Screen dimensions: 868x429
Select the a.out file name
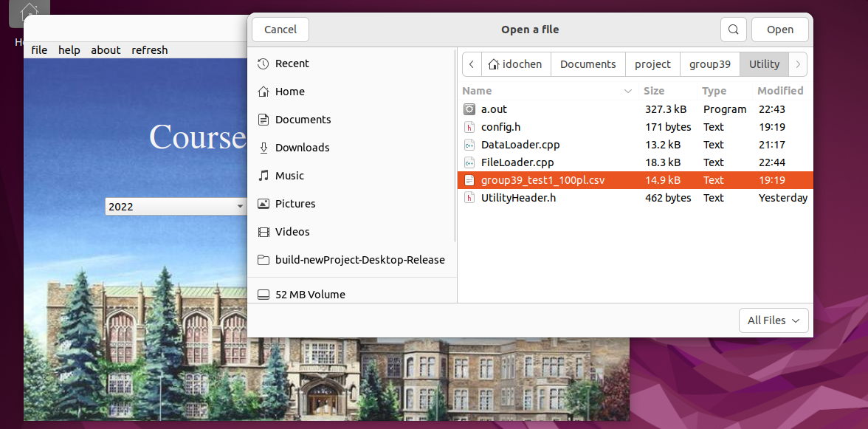pos(494,109)
